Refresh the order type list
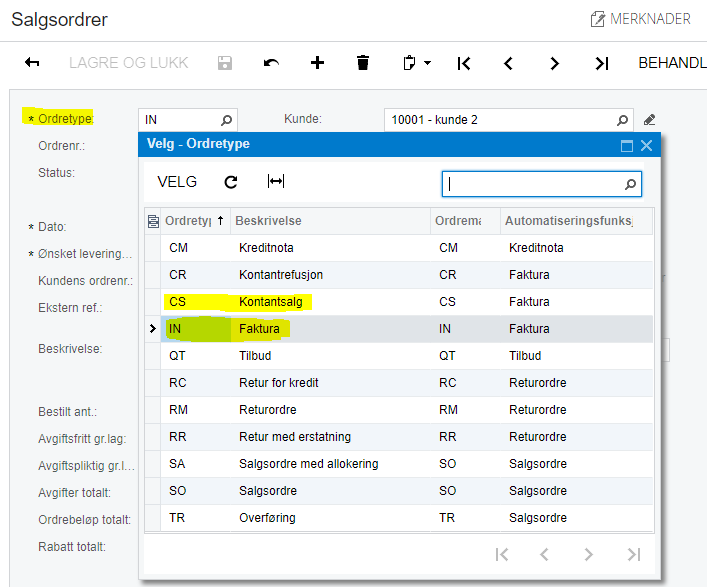The height and width of the screenshot is (587, 707). (231, 182)
